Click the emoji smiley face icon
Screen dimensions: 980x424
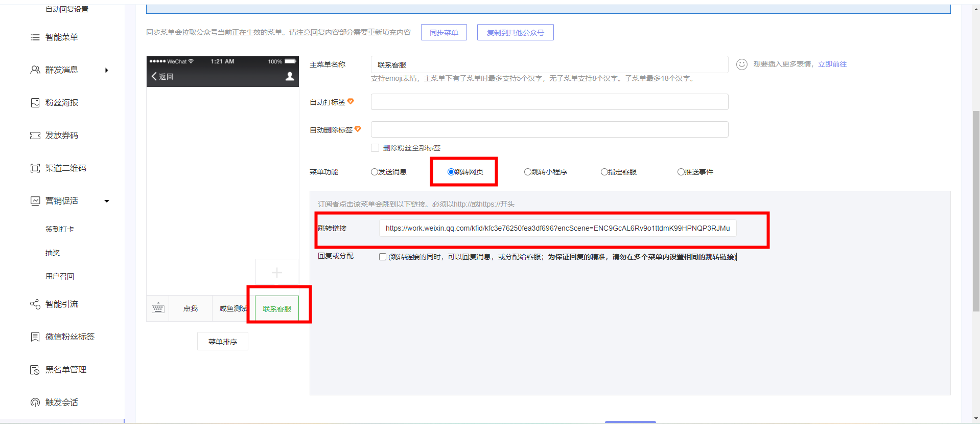(x=742, y=64)
